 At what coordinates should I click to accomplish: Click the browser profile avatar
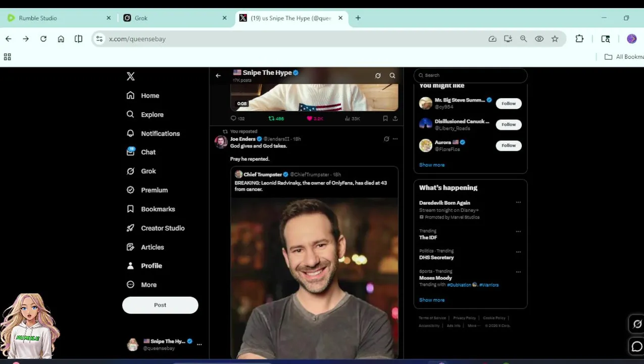632,39
